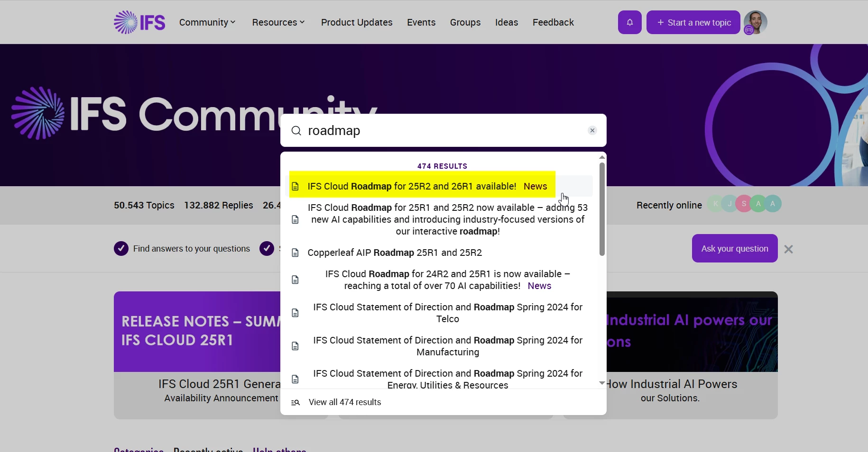The width and height of the screenshot is (868, 452).
Task: Click the scroll up arrow in results
Action: [602, 157]
